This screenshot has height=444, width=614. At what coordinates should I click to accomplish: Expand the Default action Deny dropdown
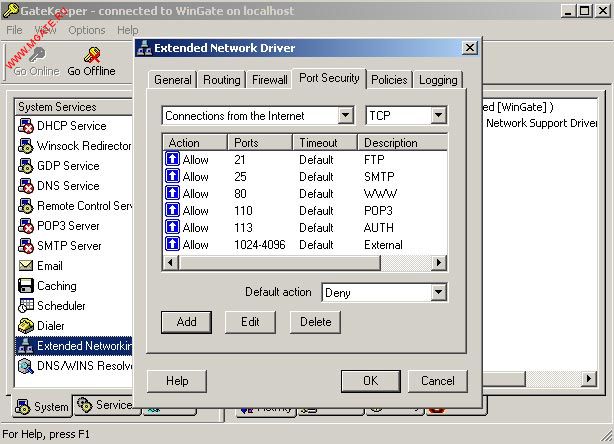(x=438, y=292)
